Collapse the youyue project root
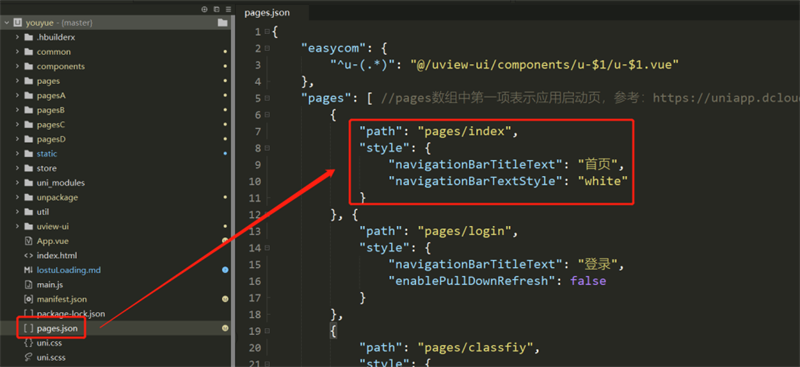800x367 pixels. pyautogui.click(x=7, y=23)
